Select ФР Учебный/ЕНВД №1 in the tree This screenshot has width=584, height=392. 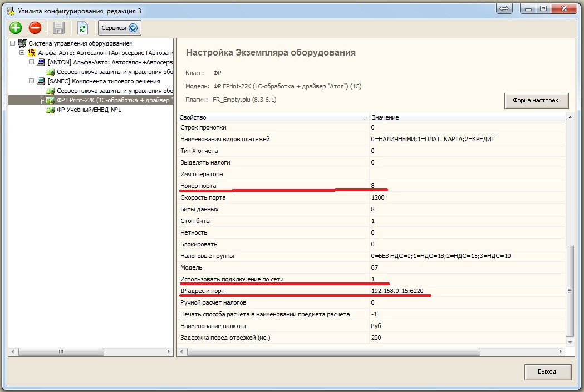coord(89,110)
